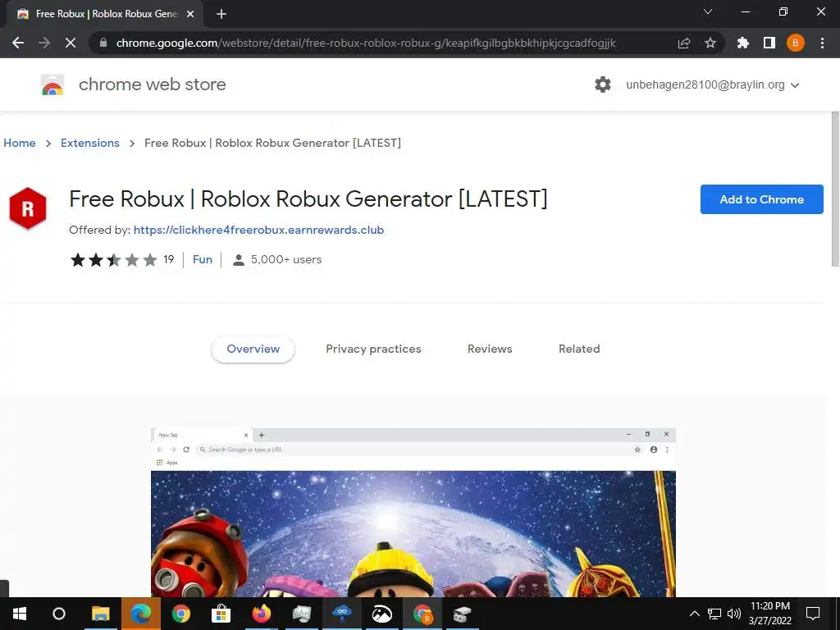Go to the Extensions breadcrumb
The height and width of the screenshot is (630, 840).
point(90,143)
